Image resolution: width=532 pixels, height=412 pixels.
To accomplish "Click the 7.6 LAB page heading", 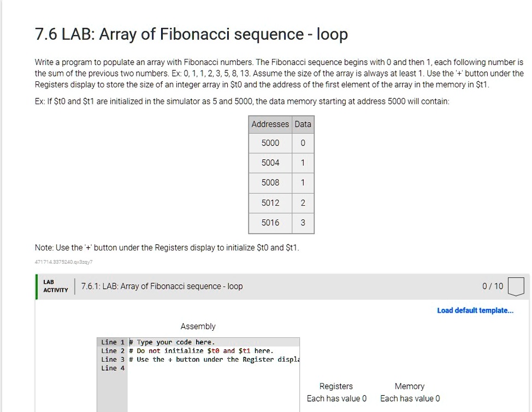I will point(191,34).
